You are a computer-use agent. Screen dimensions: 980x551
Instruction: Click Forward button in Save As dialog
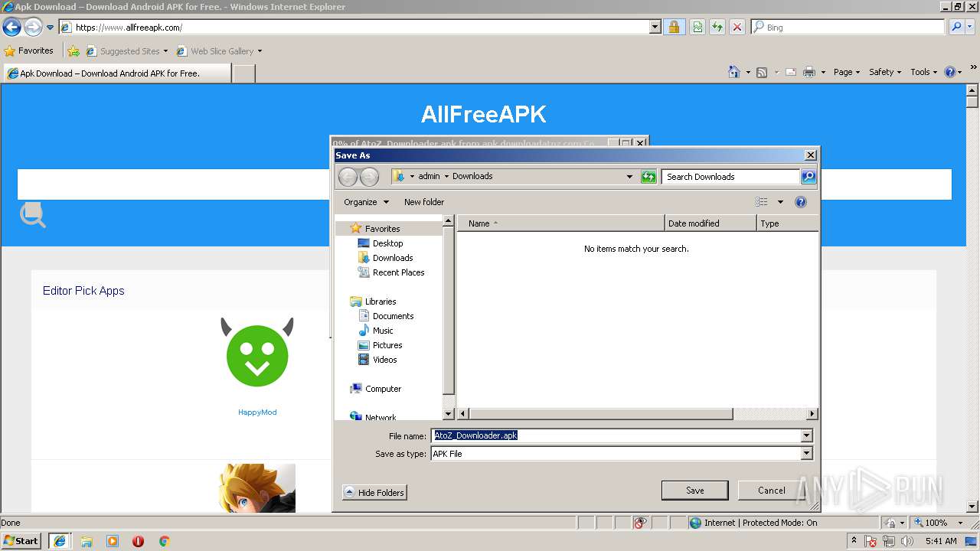coord(369,177)
